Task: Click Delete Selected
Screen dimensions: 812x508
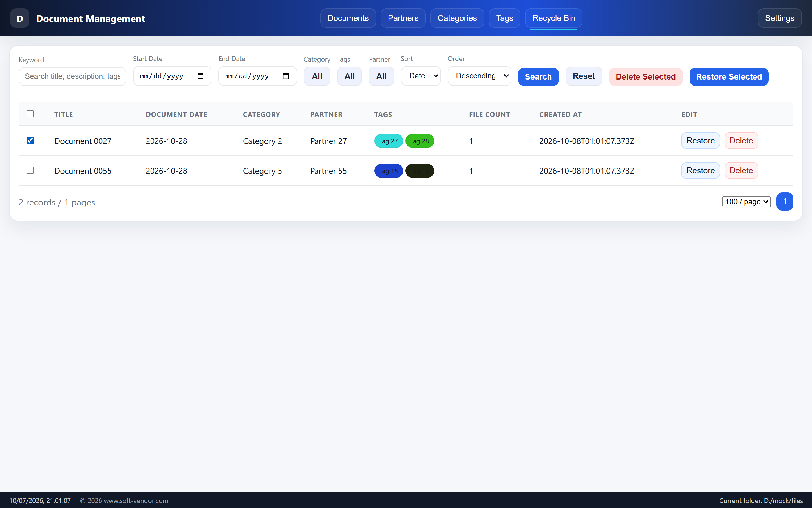Action: tap(646, 76)
